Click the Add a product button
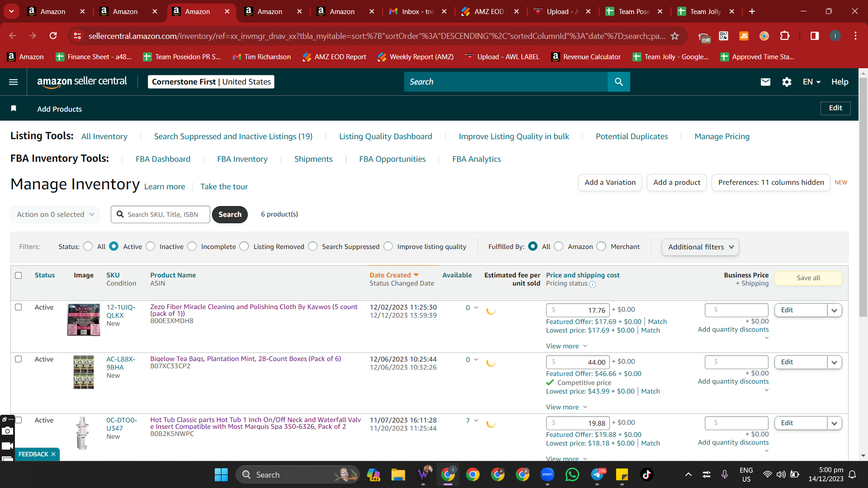This screenshot has width=868, height=488. [x=677, y=183]
